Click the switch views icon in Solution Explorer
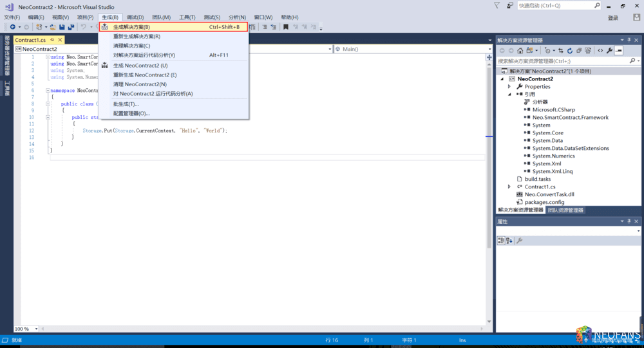Viewport: 644px width, 348px height. (x=530, y=50)
